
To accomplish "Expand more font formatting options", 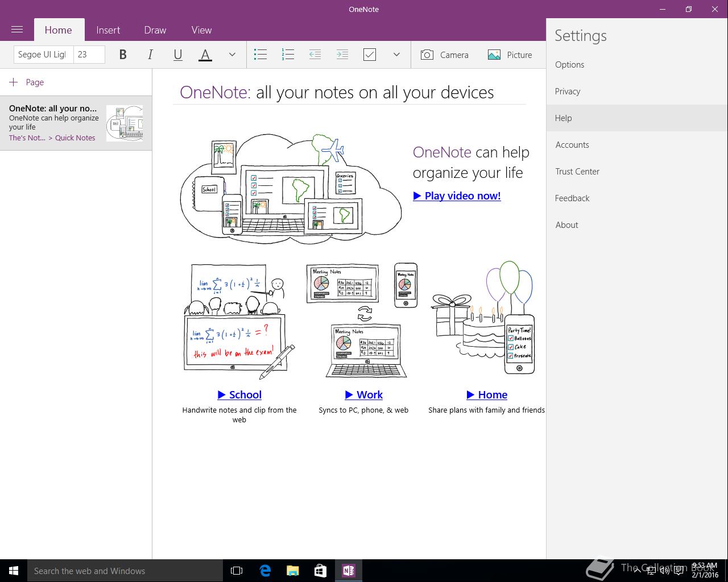I will pos(232,55).
